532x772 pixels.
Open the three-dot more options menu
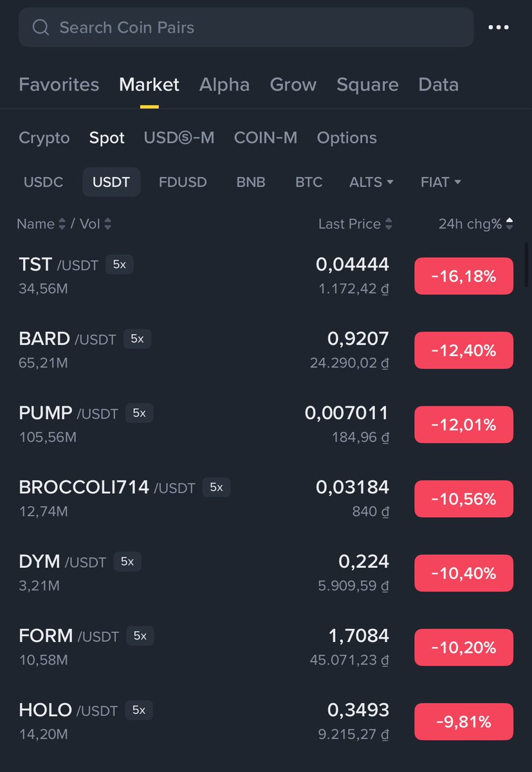[498, 27]
